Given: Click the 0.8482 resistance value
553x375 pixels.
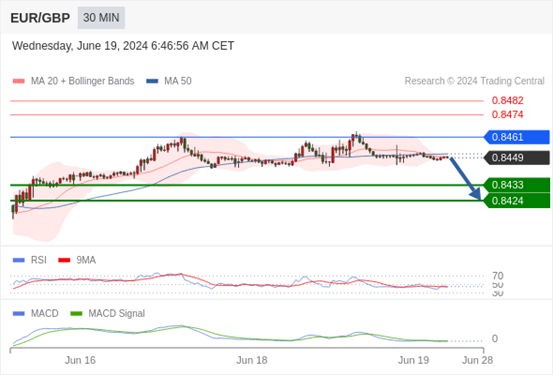Looking at the screenshot, I should (x=508, y=101).
